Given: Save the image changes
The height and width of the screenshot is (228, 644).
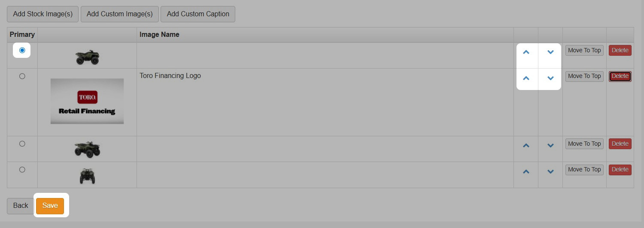Looking at the screenshot, I should [x=50, y=206].
